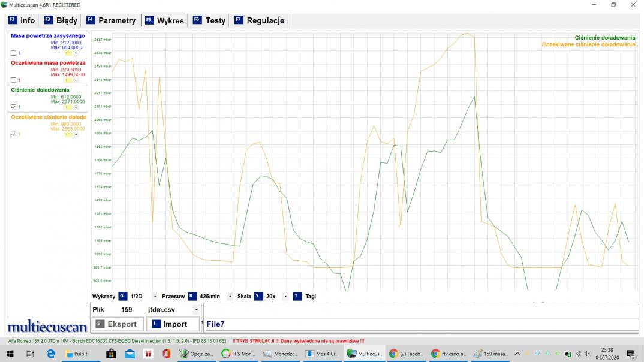Click the G key icon beside Wykresy
This screenshot has width=644, height=362.
[x=122, y=297]
